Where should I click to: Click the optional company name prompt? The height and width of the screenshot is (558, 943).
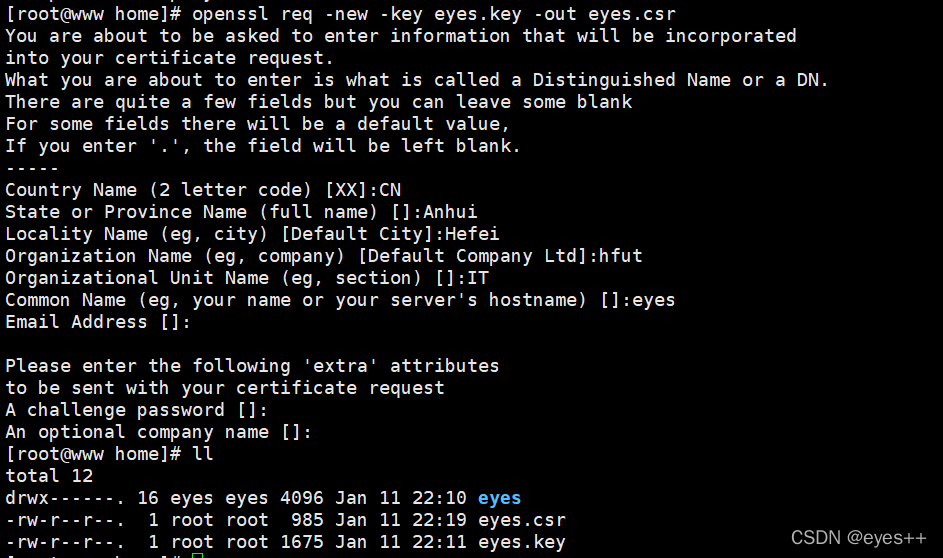[x=158, y=432]
